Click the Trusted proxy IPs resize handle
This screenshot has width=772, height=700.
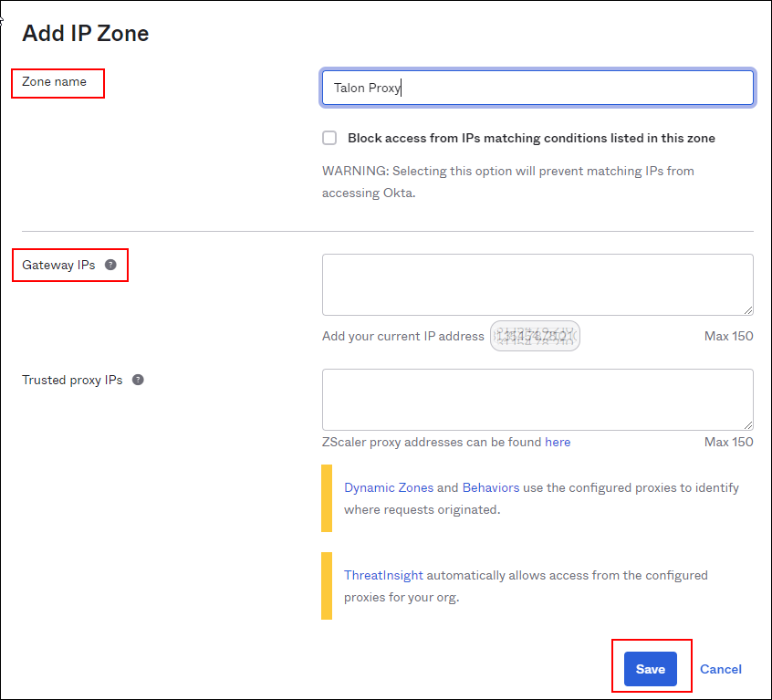coord(748,424)
